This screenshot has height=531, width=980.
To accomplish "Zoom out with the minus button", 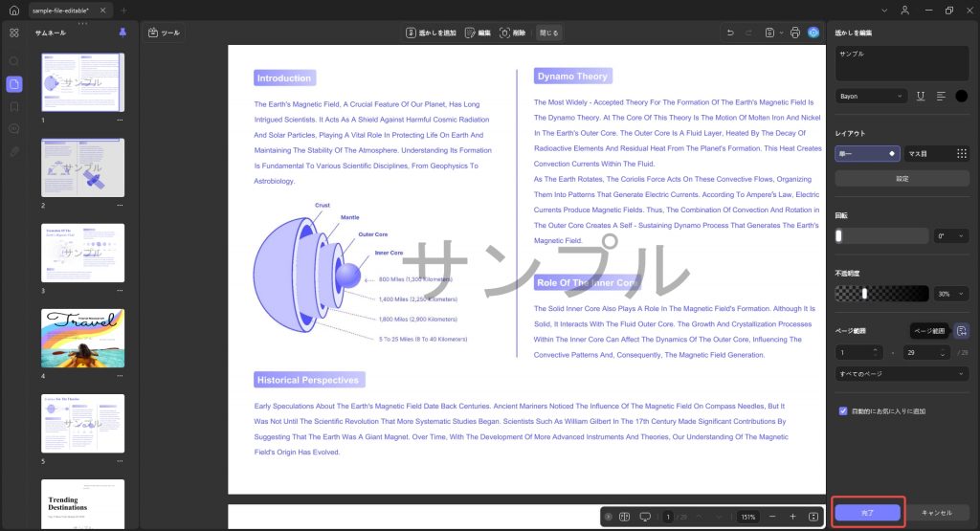I will pyautogui.click(x=772, y=517).
